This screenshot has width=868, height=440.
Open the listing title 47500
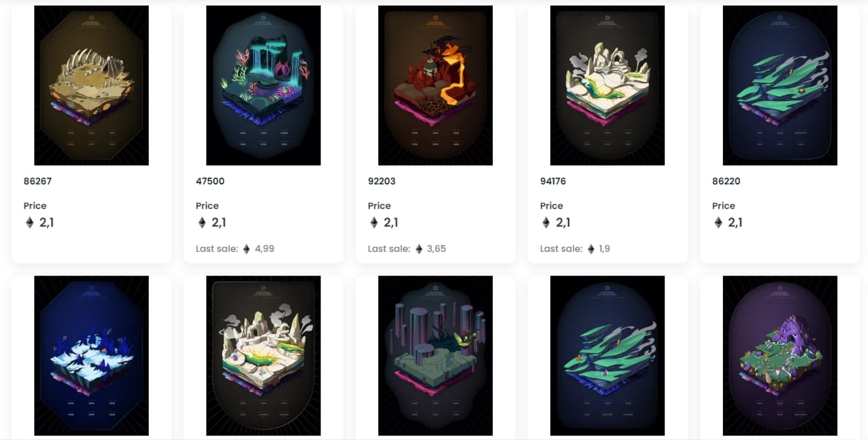pyautogui.click(x=210, y=181)
